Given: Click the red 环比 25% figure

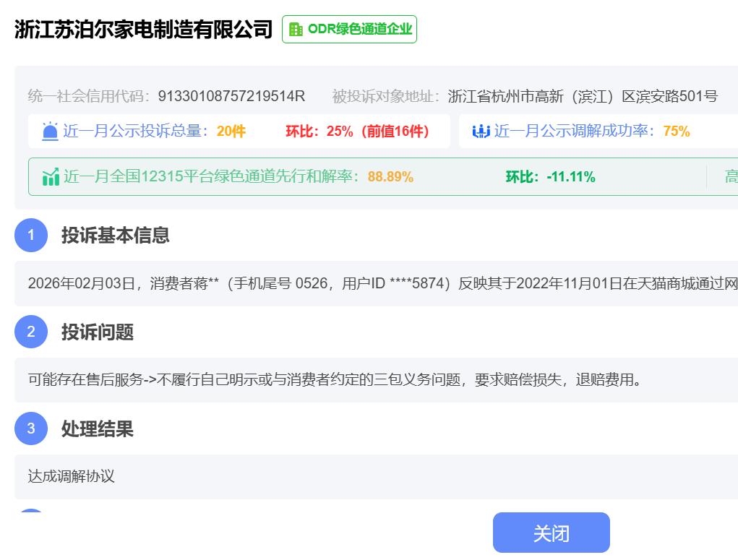Looking at the screenshot, I should tap(357, 132).
